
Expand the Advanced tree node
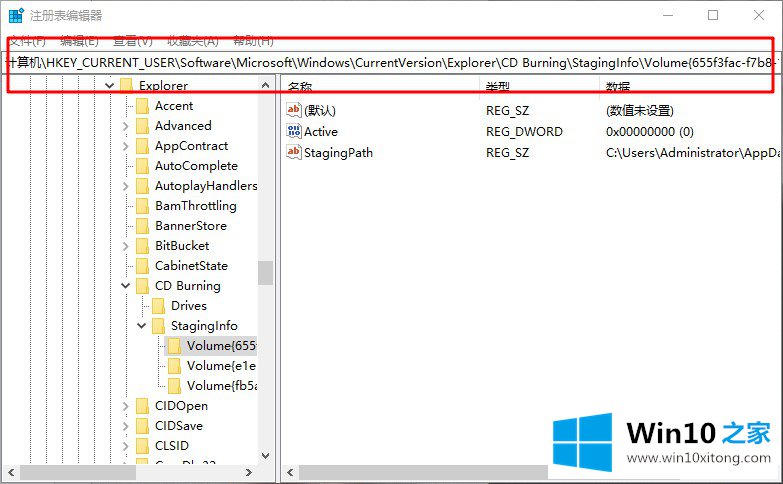coord(126,126)
